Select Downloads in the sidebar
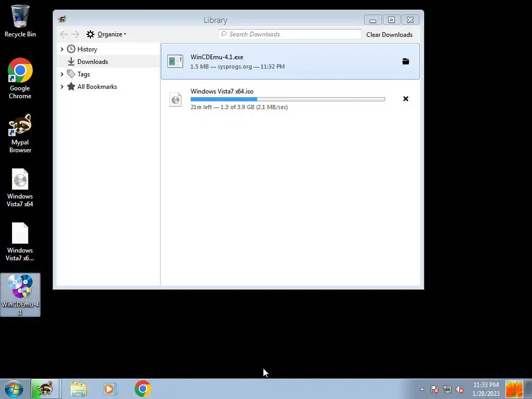The width and height of the screenshot is (532, 399). pyautogui.click(x=92, y=62)
